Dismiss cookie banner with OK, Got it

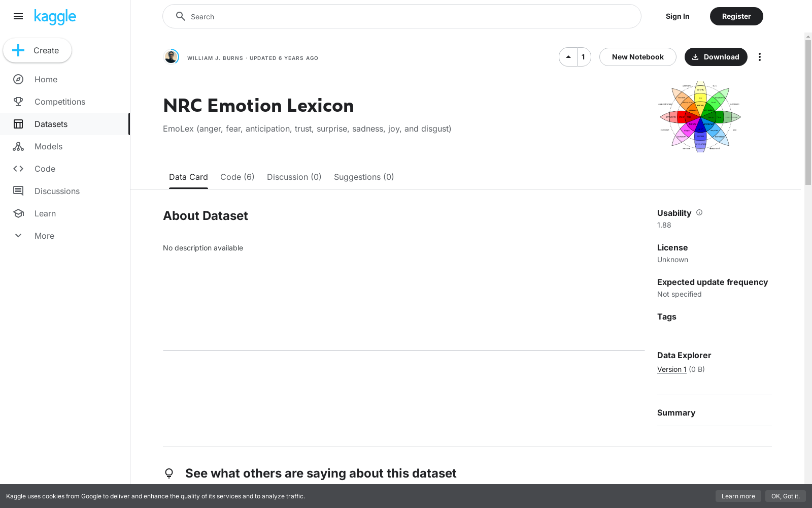point(786,496)
